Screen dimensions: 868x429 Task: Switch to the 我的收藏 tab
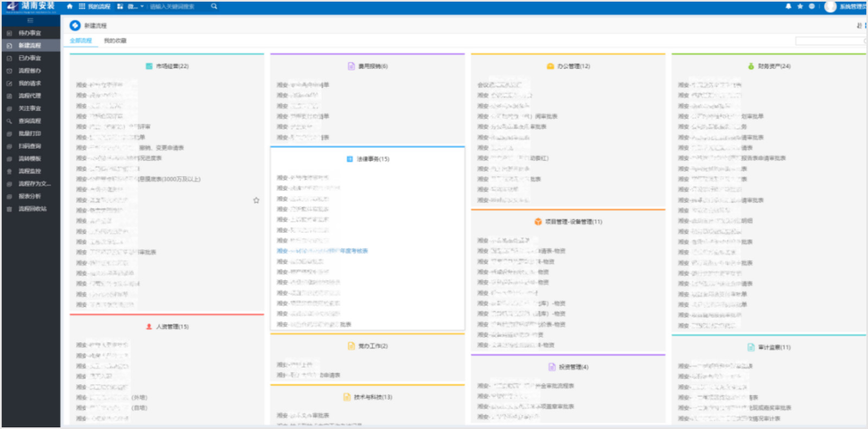[115, 41]
